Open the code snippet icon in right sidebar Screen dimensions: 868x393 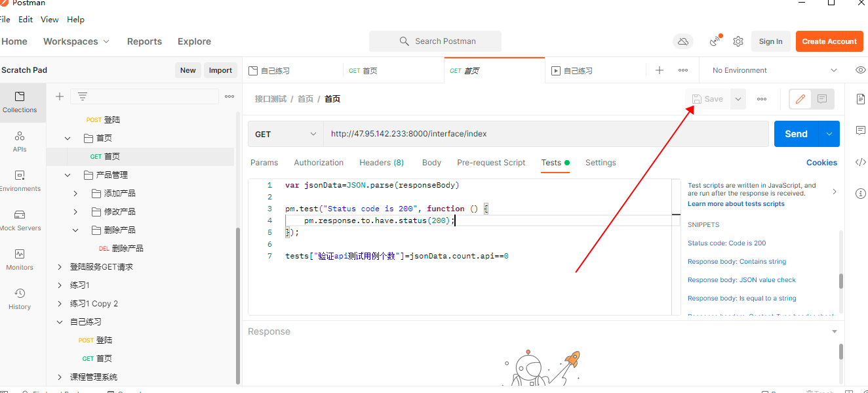[x=861, y=162]
